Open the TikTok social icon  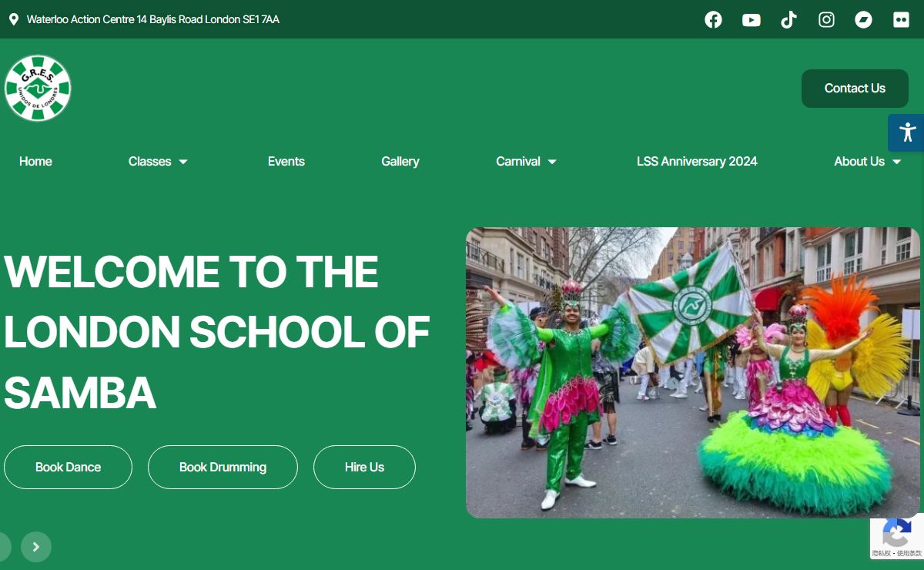(x=788, y=20)
